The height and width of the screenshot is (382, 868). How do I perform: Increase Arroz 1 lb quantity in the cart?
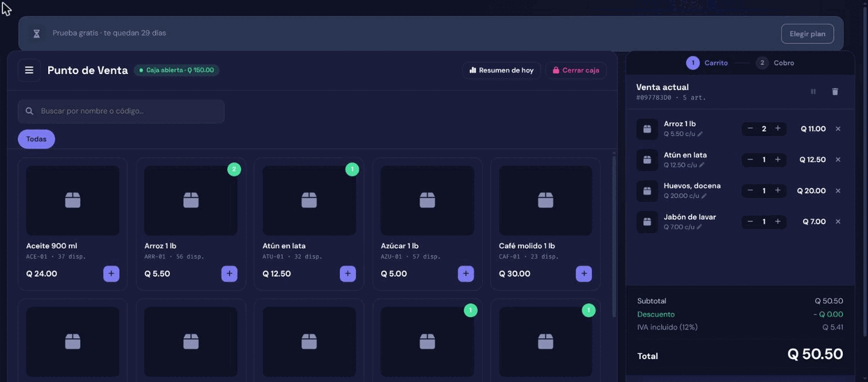pos(778,128)
